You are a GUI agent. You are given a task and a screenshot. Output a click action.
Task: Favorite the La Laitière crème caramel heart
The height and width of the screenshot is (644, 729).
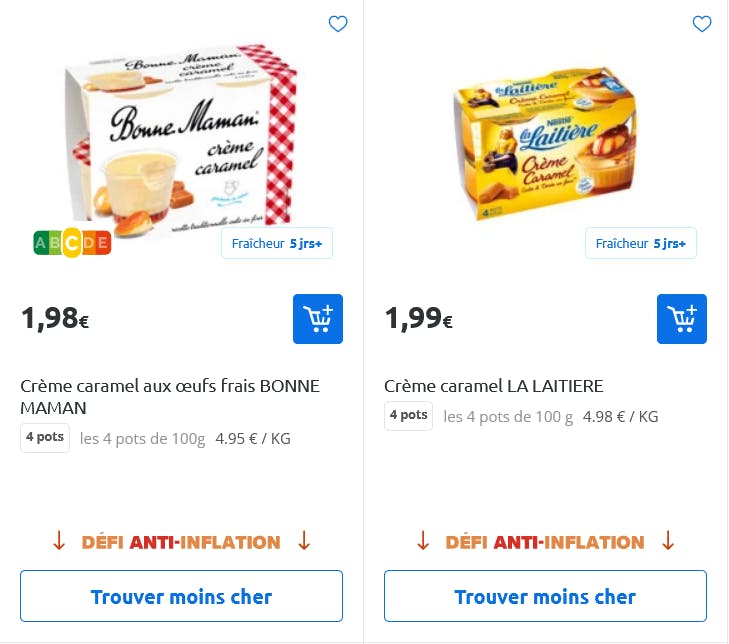click(702, 24)
